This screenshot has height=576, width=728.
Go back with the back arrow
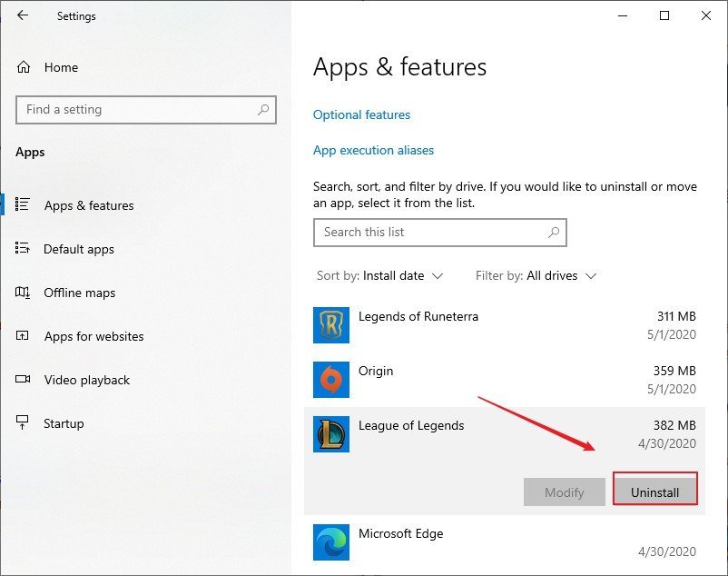23,15
